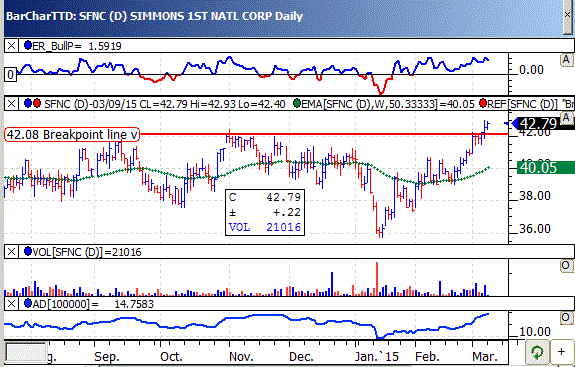Click the C 42.79 data box row
The width and height of the screenshot is (575, 367).
coord(265,197)
